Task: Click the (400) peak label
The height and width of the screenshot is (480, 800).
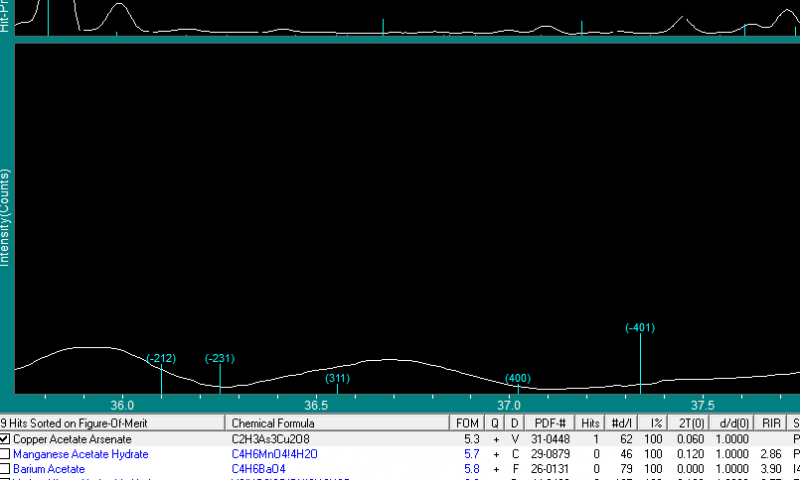Action: [x=518, y=378]
